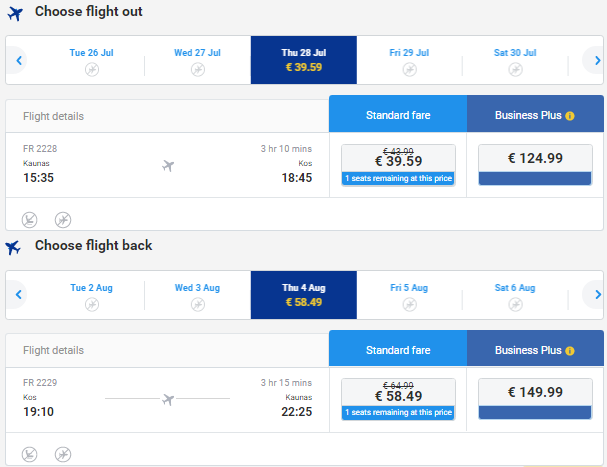Click landing-plane icon under flight FR 2229
The image size is (607, 467).
(29, 454)
